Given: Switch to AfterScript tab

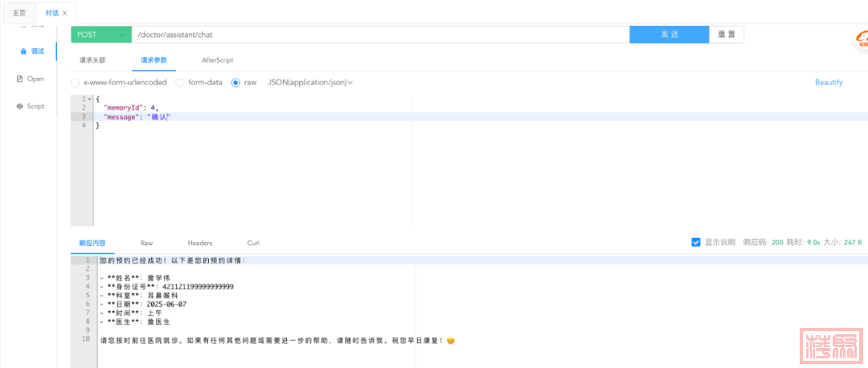Looking at the screenshot, I should click(x=217, y=60).
